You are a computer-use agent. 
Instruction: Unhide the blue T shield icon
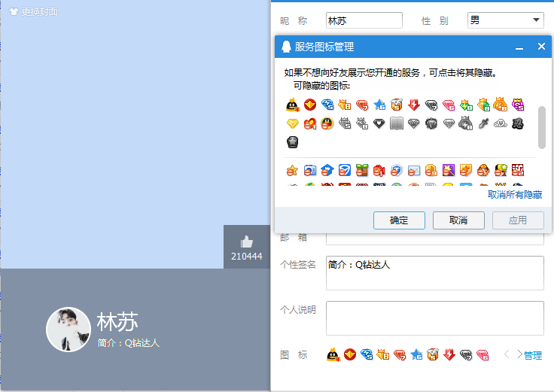tap(397, 171)
